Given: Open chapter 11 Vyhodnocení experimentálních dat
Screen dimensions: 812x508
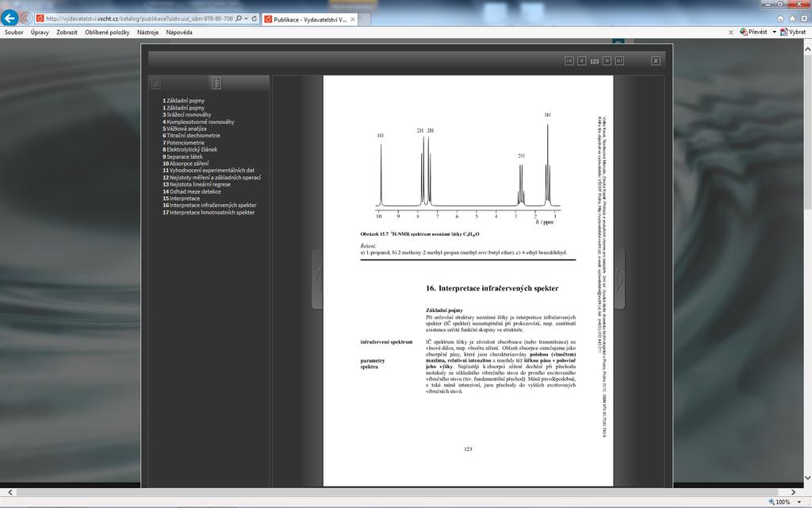Looking at the screenshot, I should pos(209,170).
